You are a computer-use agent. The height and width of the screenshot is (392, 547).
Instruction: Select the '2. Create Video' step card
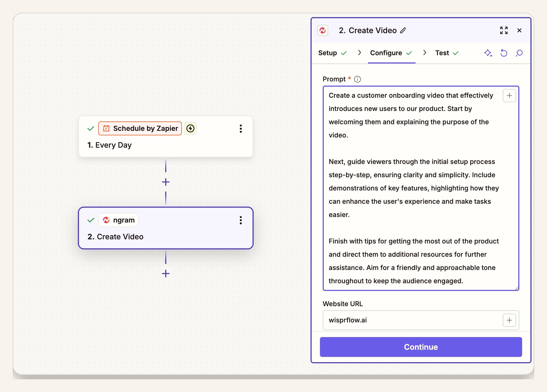166,228
